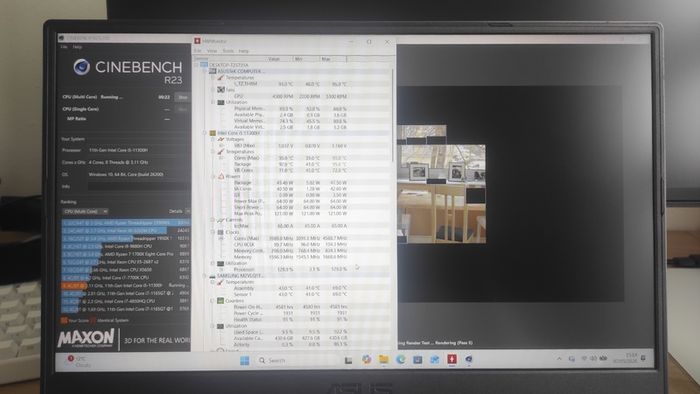Click the Counters green icon
This screenshot has width=700, height=394.
pyautogui.click(x=221, y=301)
